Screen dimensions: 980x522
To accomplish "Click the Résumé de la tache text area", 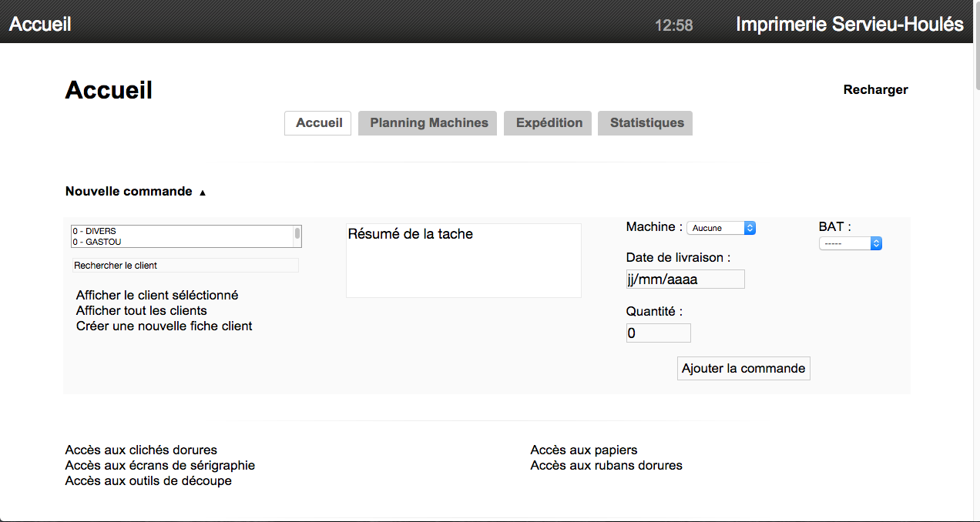I will (463, 260).
